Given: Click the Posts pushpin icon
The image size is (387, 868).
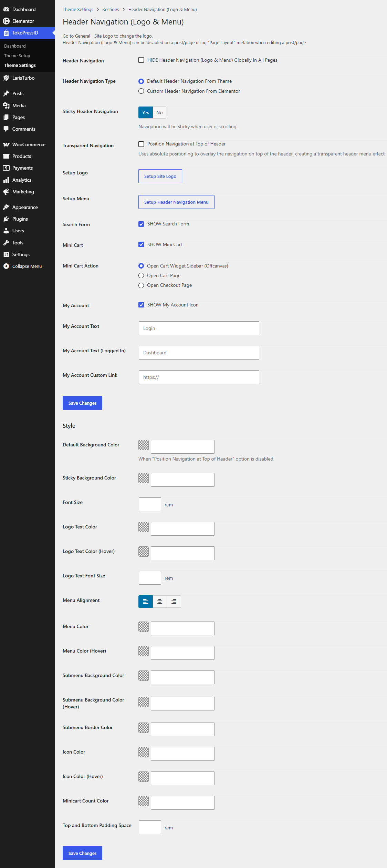Looking at the screenshot, I should (6, 93).
